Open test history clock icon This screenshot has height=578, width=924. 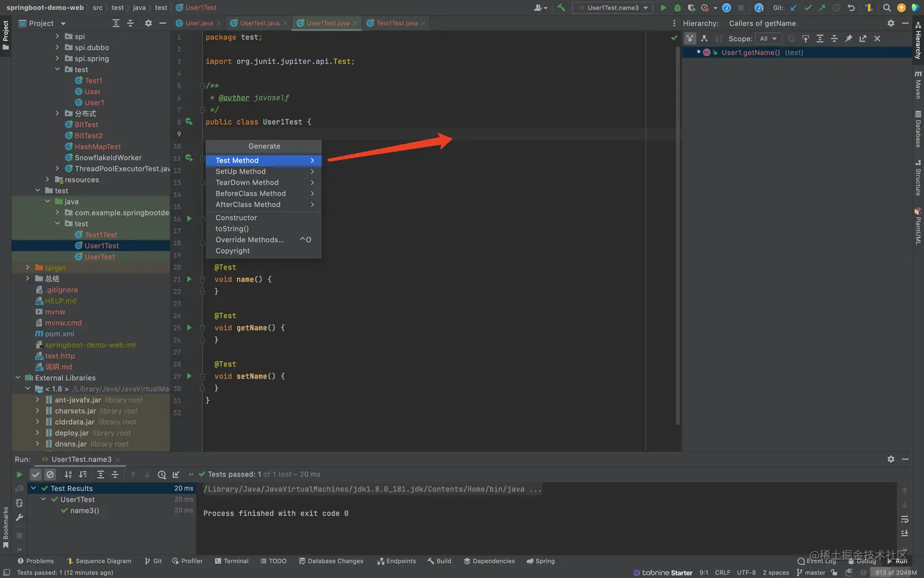161,475
